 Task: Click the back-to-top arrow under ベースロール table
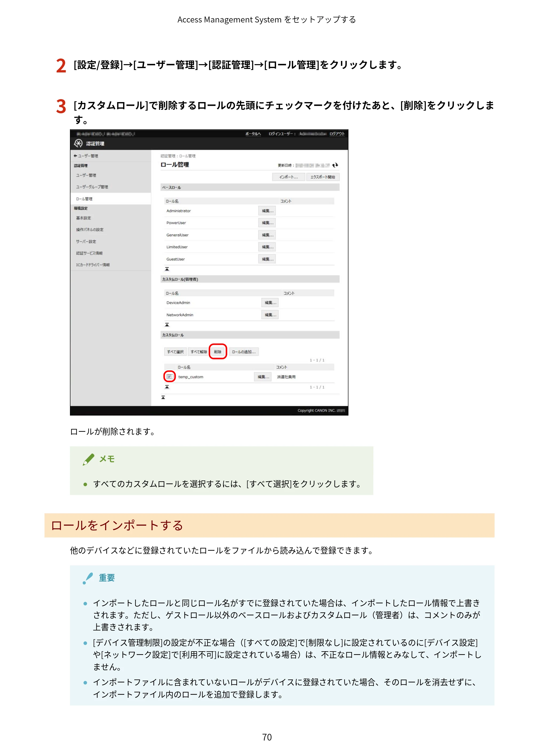[167, 269]
